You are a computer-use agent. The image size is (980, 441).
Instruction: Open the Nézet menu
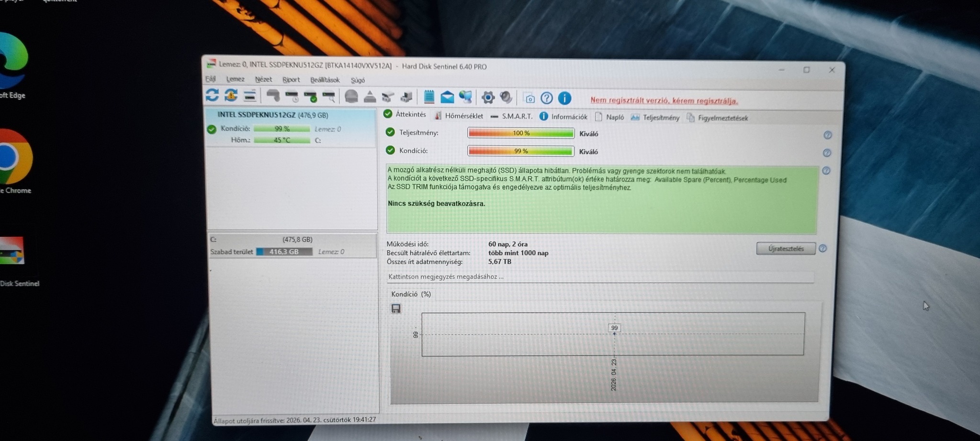coord(263,79)
